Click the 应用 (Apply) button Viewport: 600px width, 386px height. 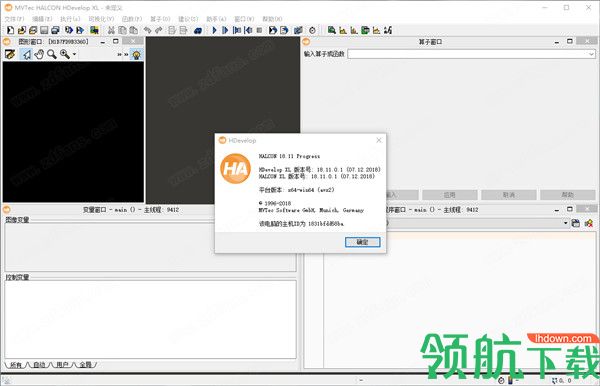(x=450, y=195)
